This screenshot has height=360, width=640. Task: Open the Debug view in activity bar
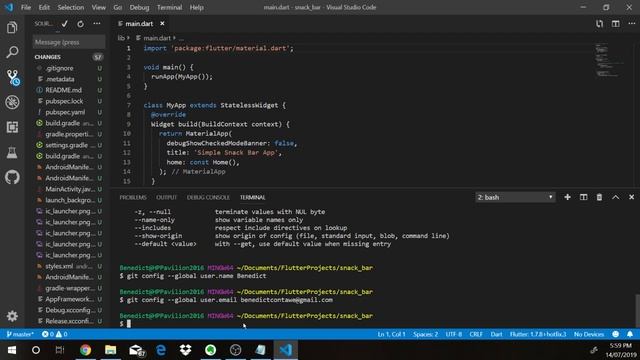[x=12, y=102]
